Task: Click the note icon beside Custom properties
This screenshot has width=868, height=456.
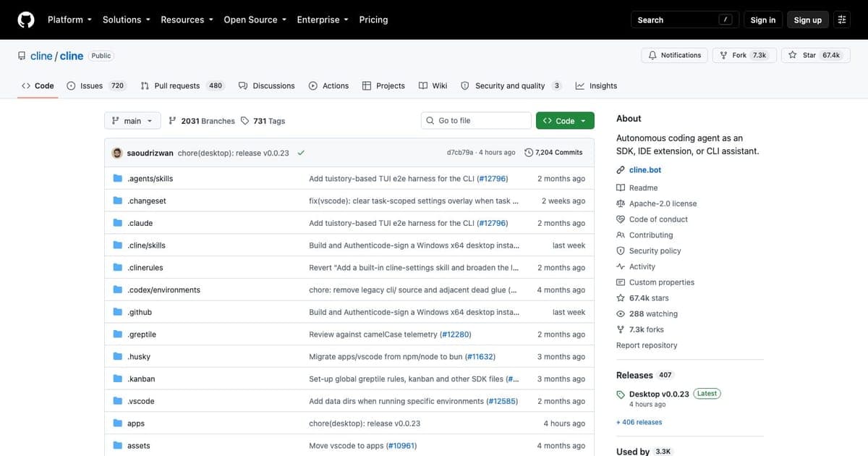Action: point(621,282)
